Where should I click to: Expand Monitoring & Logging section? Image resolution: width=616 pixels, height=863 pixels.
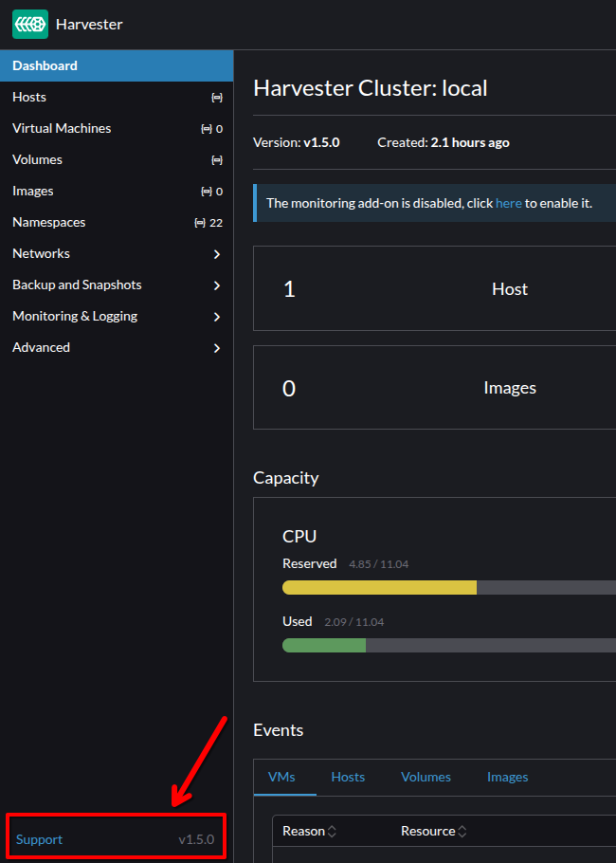click(217, 317)
